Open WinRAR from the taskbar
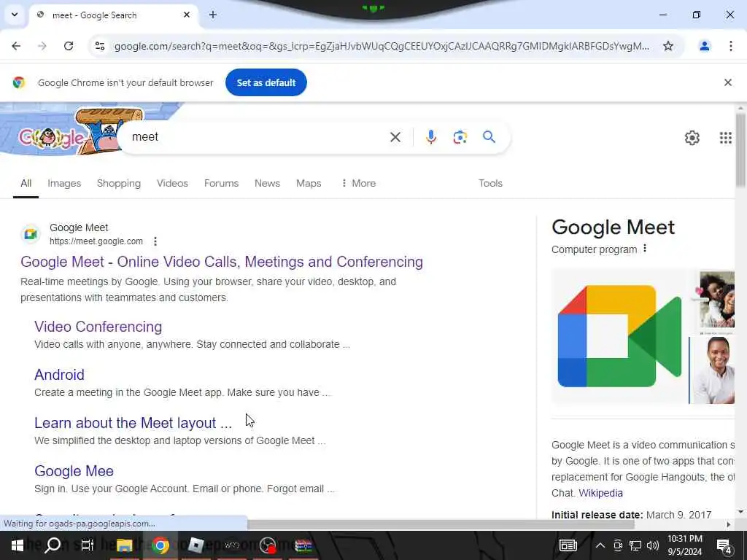Image resolution: width=747 pixels, height=560 pixels. point(303,545)
